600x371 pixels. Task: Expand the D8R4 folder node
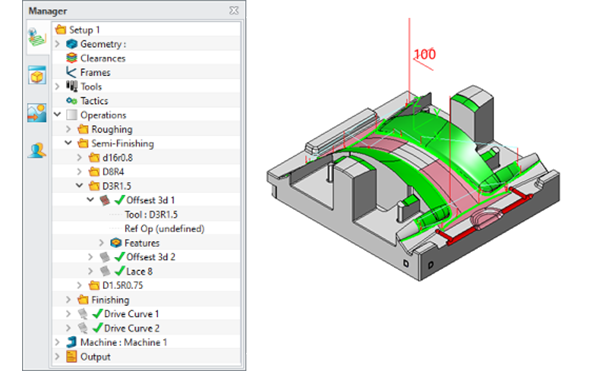(80, 172)
